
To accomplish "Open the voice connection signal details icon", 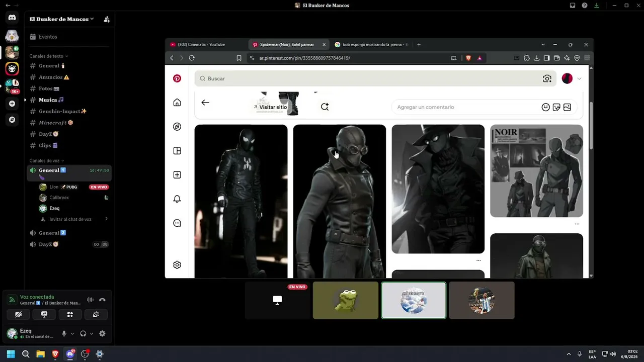I will point(12,300).
